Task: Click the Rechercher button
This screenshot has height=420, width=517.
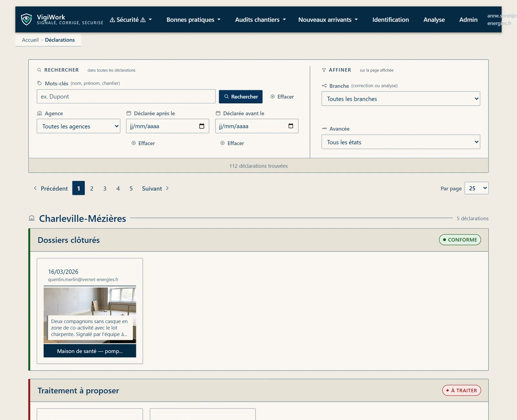Action: point(241,97)
